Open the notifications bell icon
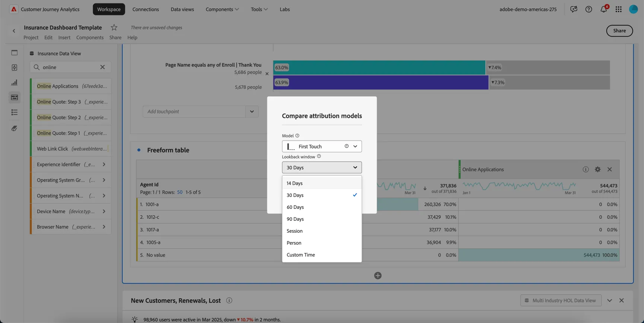The width and height of the screenshot is (644, 323). pyautogui.click(x=604, y=9)
